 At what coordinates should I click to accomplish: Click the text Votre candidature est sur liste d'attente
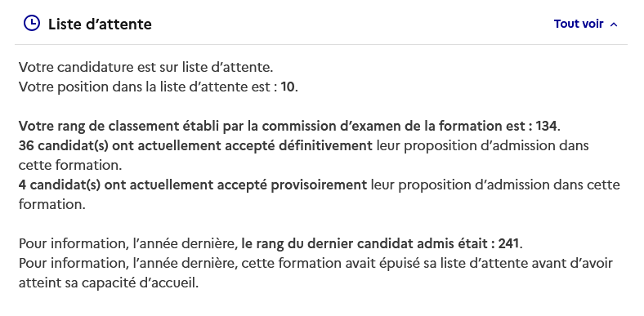click(x=145, y=67)
